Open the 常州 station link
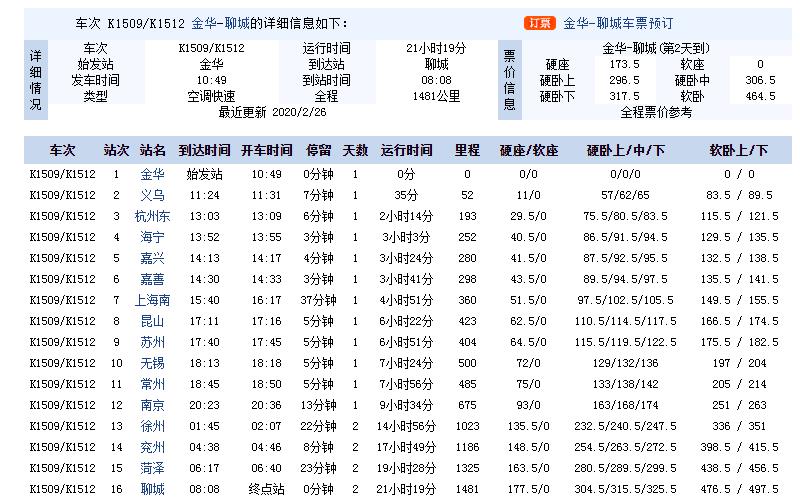The width and height of the screenshot is (800, 499). (x=152, y=384)
